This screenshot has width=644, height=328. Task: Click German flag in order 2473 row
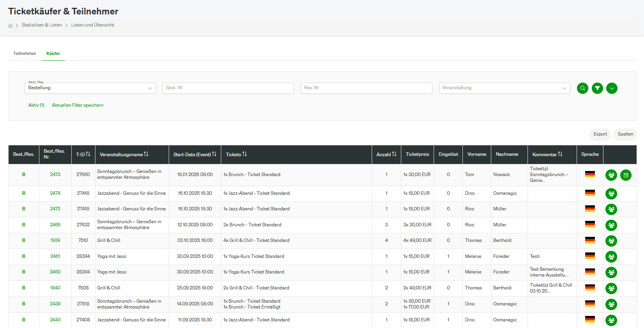point(590,174)
